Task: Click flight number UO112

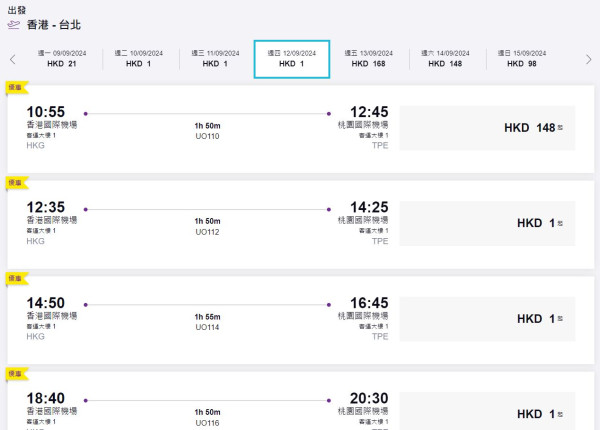Action: pyautogui.click(x=207, y=232)
